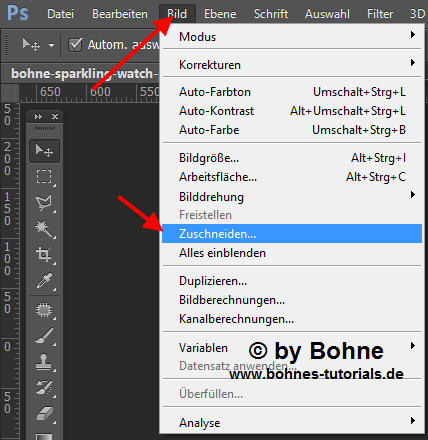Screen dimensions: 428x440
Task: Collapse the toolbox with double-arrow icon
Action: pyautogui.click(x=38, y=116)
